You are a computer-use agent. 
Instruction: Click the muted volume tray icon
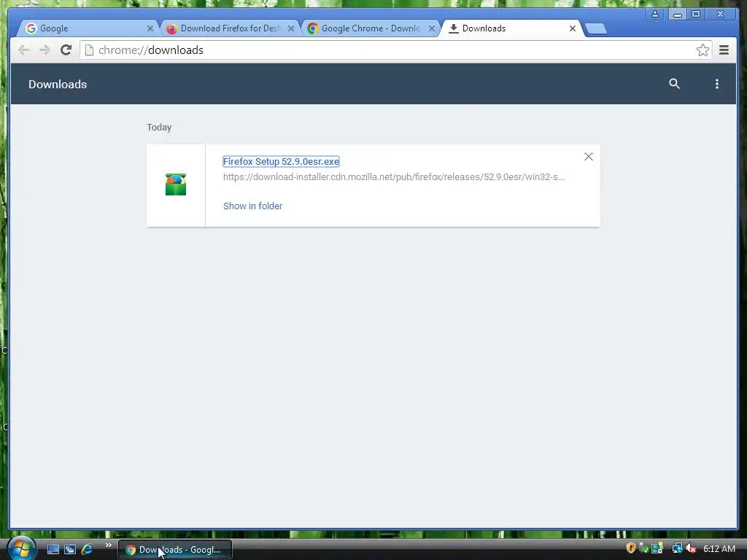(x=690, y=548)
